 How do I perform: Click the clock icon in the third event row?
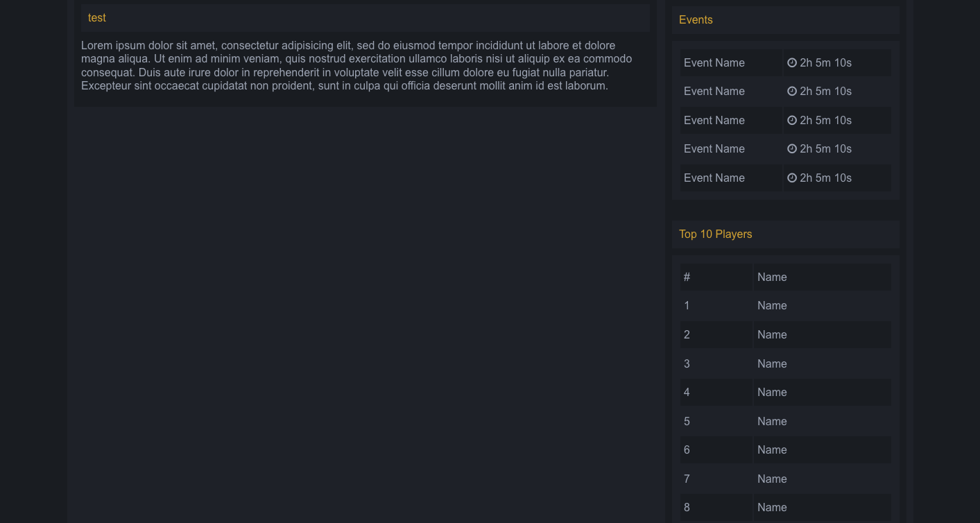(x=792, y=120)
